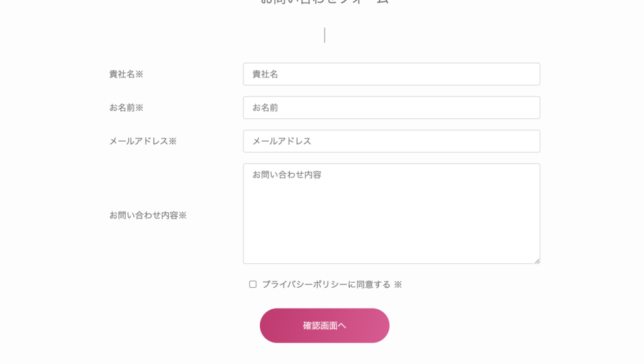Select the メールアドレス input field
Image resolution: width=644 pixels, height=364 pixels.
click(391, 141)
